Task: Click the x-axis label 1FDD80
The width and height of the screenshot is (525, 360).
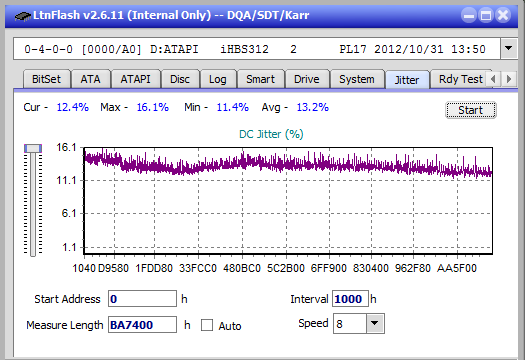Action: (154, 268)
